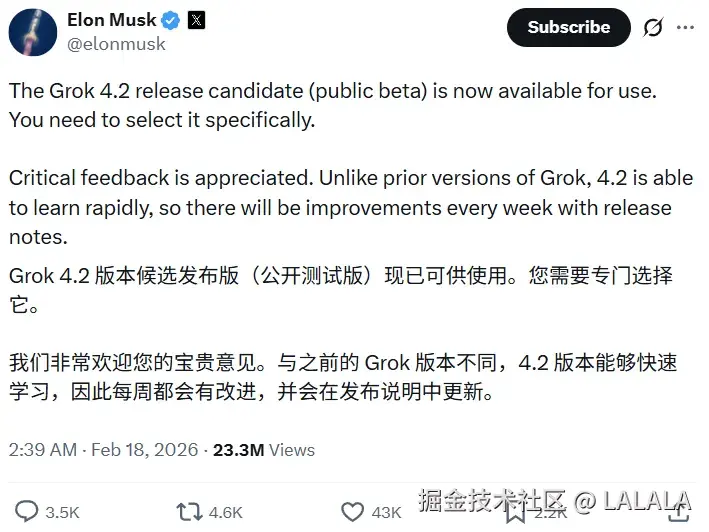Click the 43K likes count
This screenshot has width=709, height=532.
(387, 513)
